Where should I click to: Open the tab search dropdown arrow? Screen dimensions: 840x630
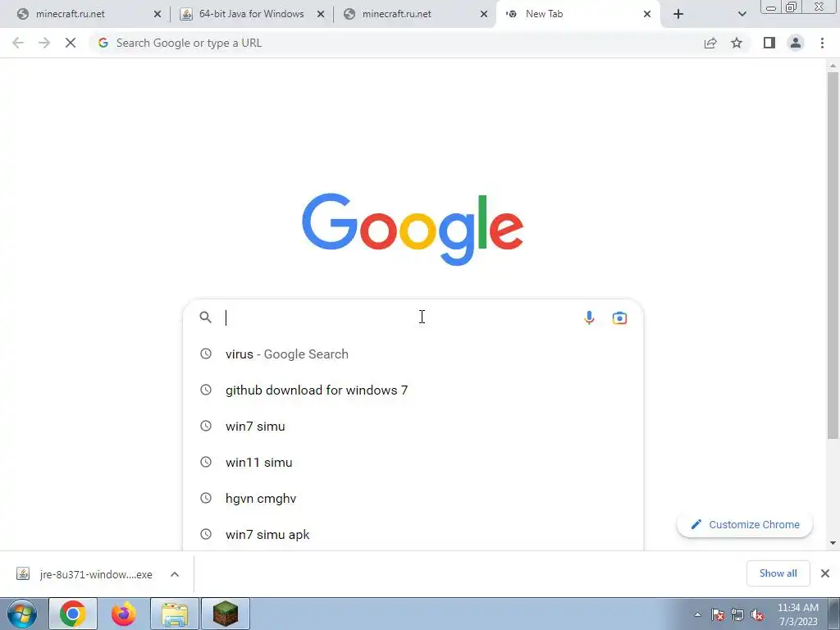[742, 14]
